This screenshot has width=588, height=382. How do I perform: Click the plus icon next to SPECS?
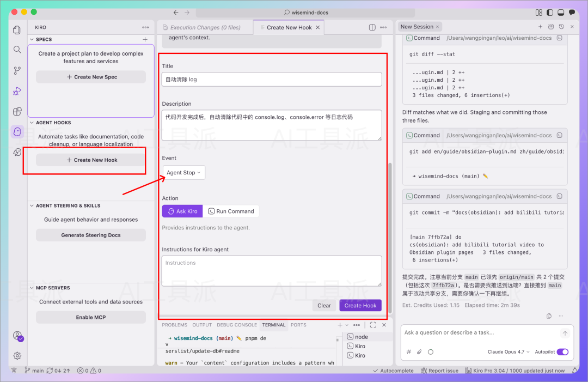click(x=145, y=39)
